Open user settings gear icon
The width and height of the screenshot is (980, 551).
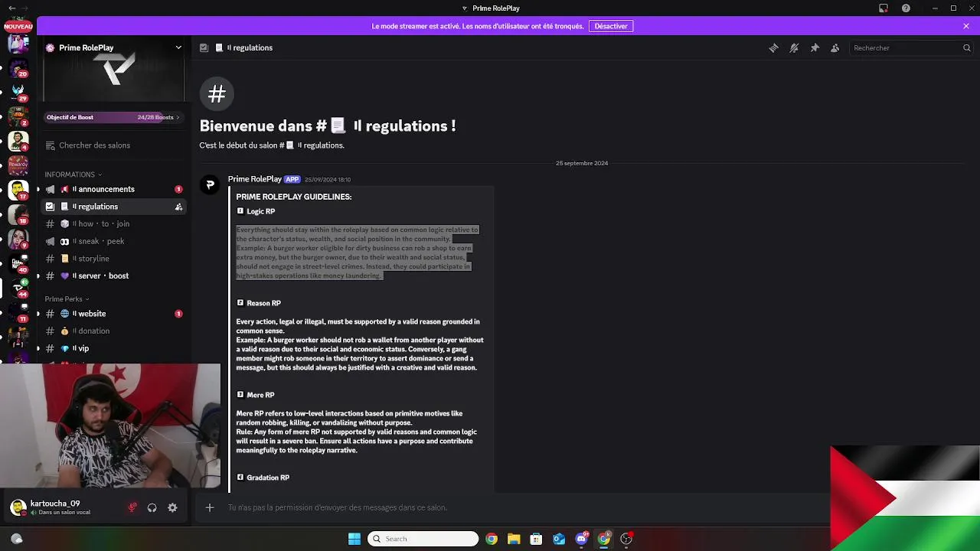(x=172, y=507)
